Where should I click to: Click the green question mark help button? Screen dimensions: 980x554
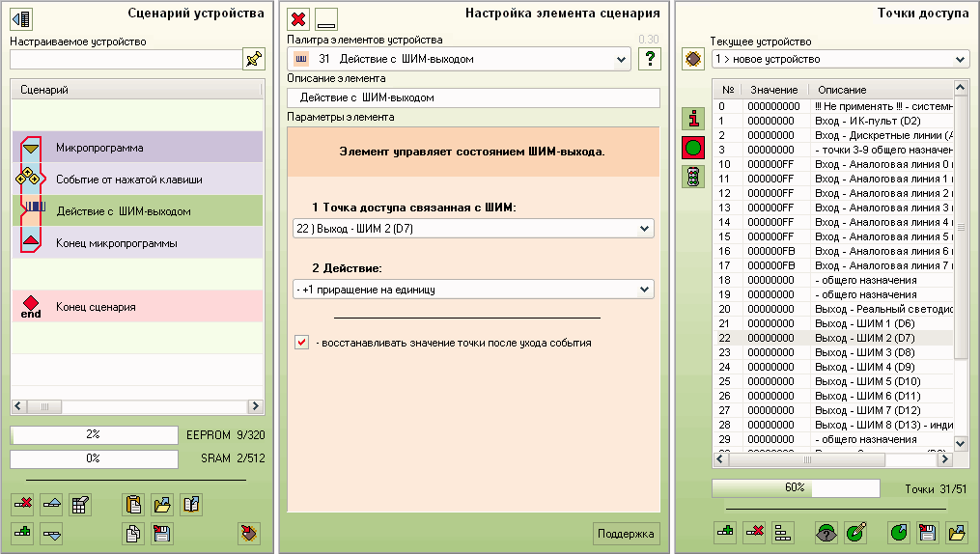click(651, 60)
